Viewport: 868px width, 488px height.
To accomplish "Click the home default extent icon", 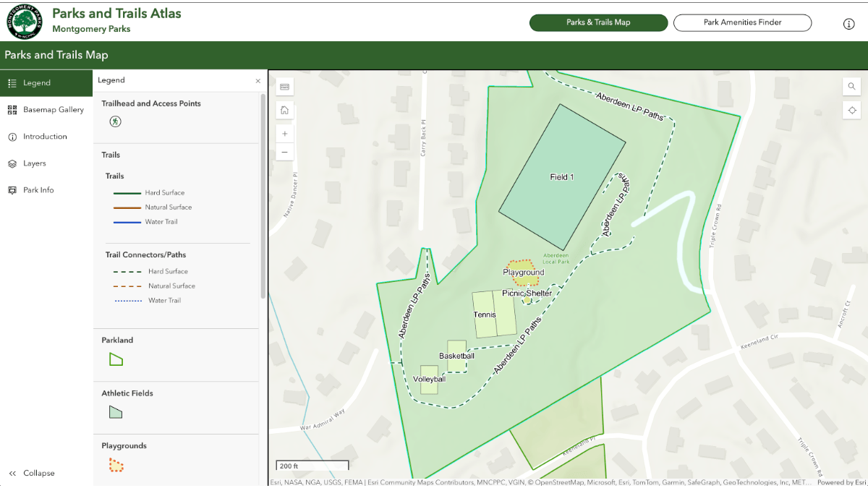I will (x=284, y=110).
